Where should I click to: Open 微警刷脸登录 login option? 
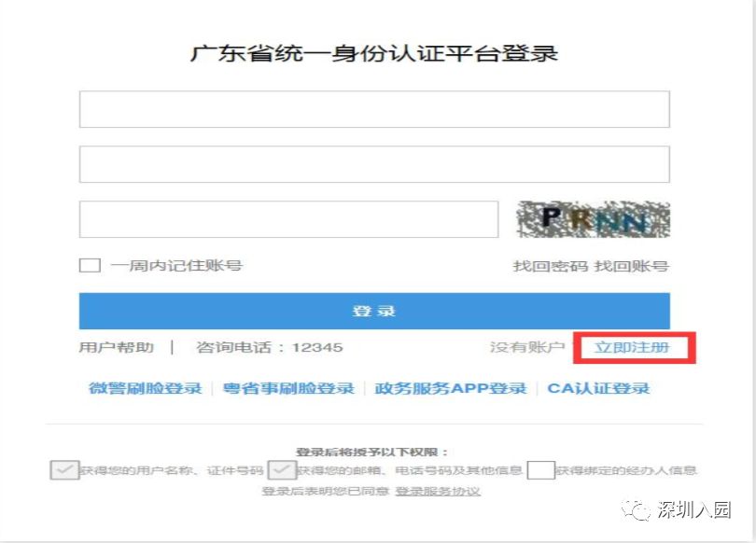pos(145,387)
